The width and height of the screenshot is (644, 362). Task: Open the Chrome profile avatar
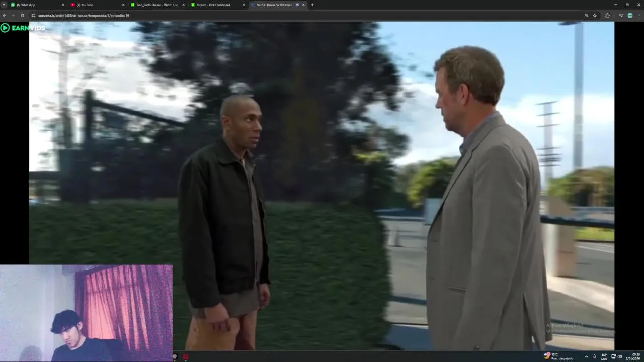[x=630, y=16]
